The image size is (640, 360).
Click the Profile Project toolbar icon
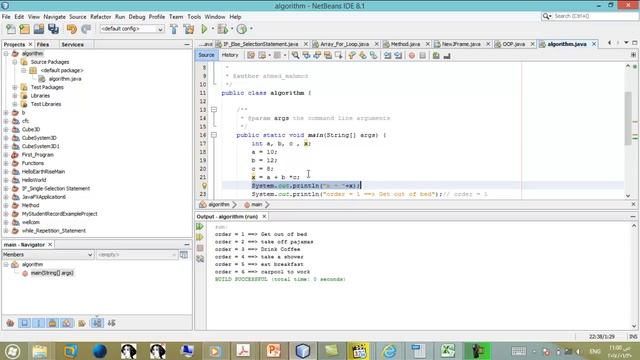242,29
